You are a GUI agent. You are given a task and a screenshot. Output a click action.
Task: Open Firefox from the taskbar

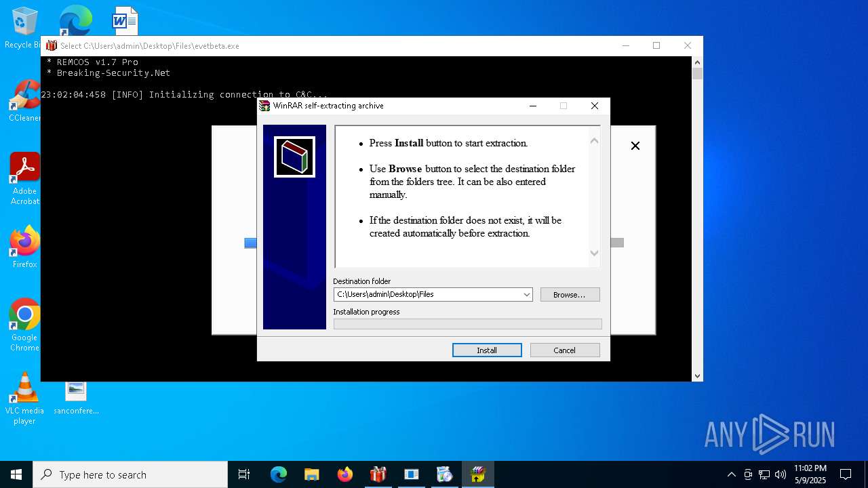pyautogui.click(x=345, y=474)
